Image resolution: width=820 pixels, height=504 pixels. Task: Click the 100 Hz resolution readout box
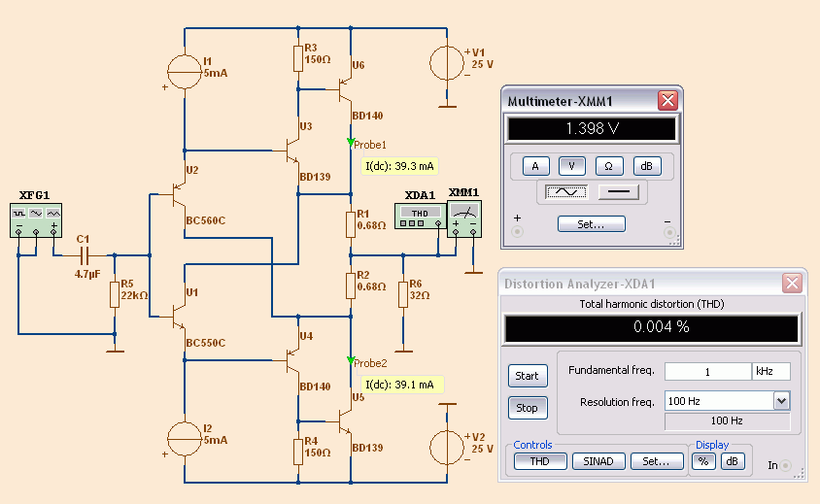tap(728, 420)
